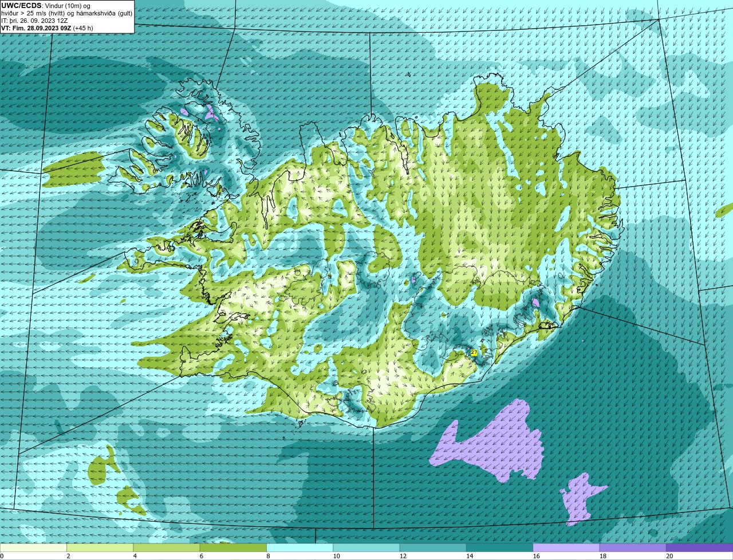733x560 pixels.
Task: Click the yellow 27 gust marker
Action: tap(474, 353)
